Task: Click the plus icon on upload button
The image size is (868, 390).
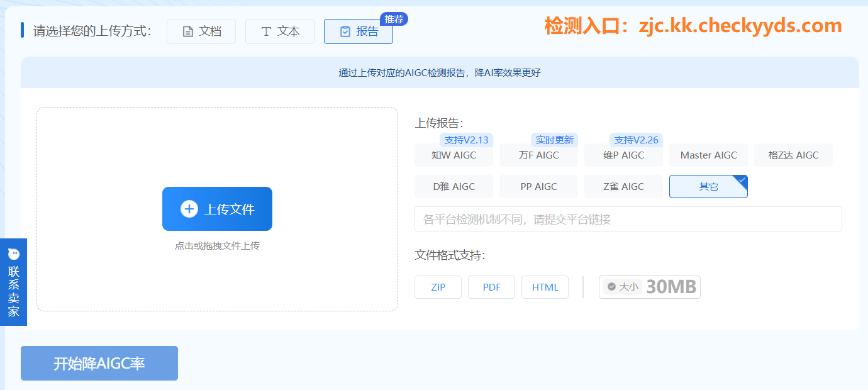Action: pos(189,209)
